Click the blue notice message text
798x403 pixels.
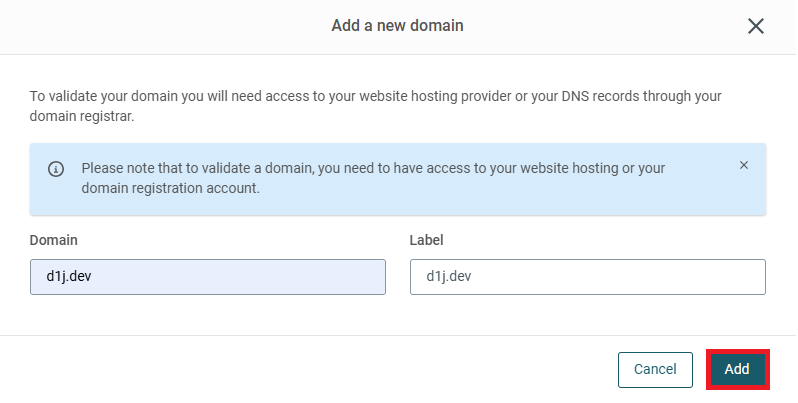373,178
